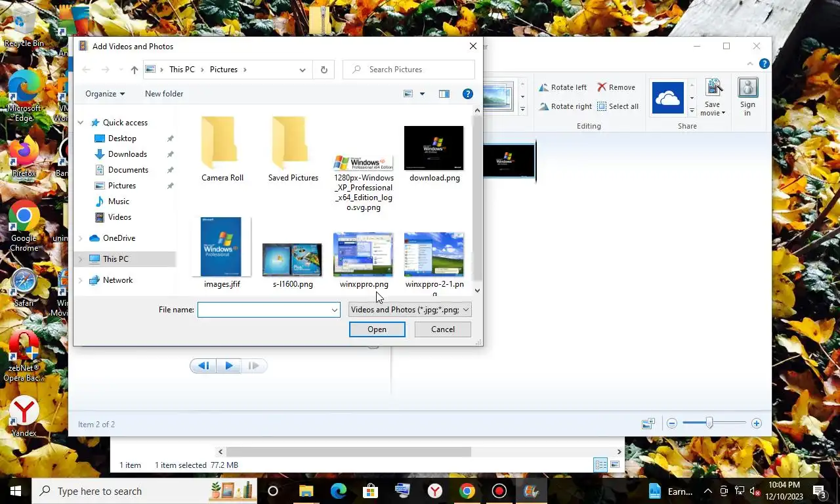The width and height of the screenshot is (840, 504).
Task: Click the Search Pictures box
Action: click(x=409, y=70)
